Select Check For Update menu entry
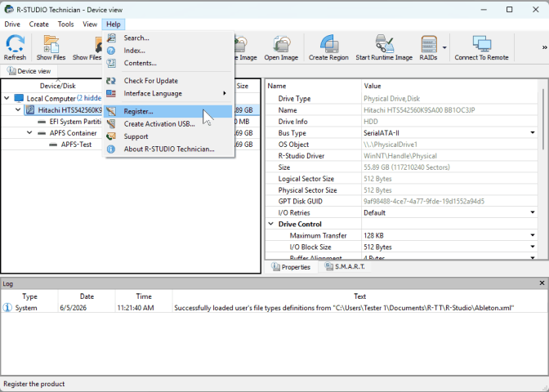Screen dimensions: 549x392 click(x=169, y=81)
